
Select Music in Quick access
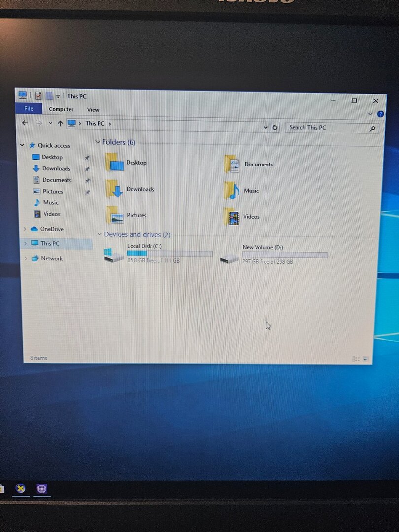click(51, 202)
